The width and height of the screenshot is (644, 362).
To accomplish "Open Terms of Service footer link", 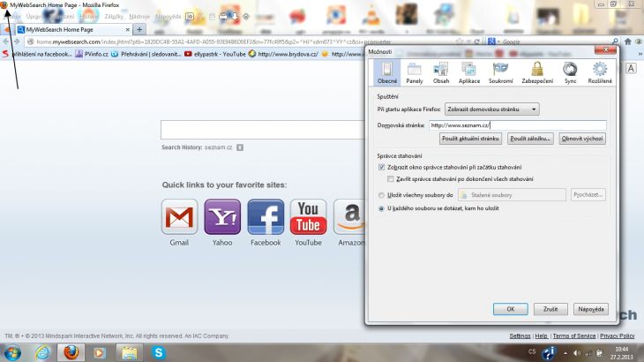I will pyautogui.click(x=573, y=336).
